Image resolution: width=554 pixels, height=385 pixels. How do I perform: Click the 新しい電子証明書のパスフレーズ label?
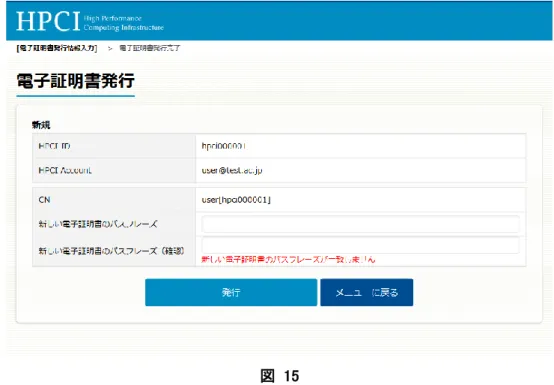[98, 224]
